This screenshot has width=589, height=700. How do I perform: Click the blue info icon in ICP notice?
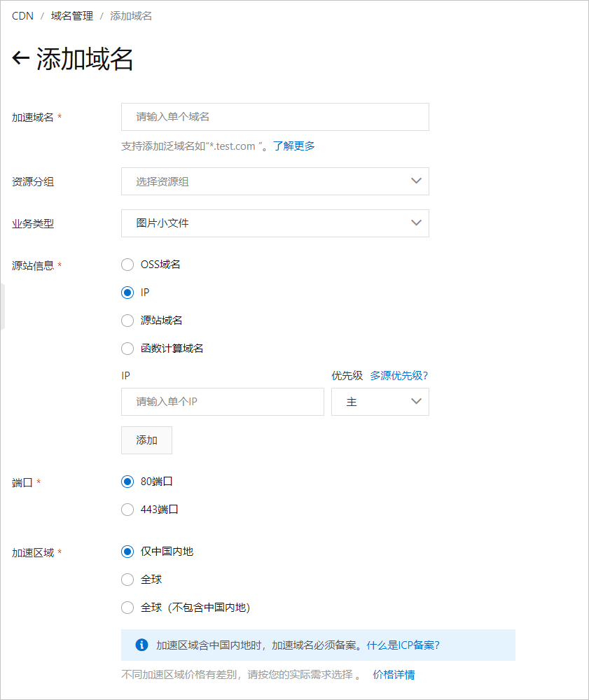141,645
